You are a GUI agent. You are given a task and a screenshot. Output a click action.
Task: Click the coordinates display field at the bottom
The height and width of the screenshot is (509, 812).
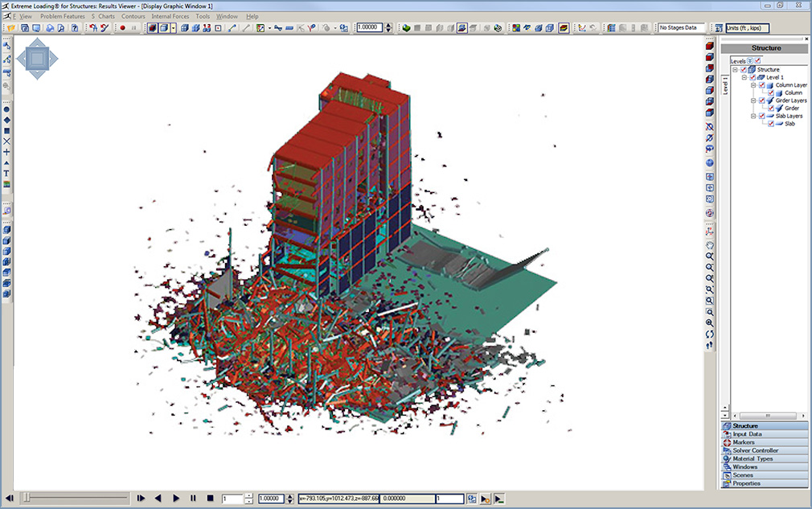(338, 499)
